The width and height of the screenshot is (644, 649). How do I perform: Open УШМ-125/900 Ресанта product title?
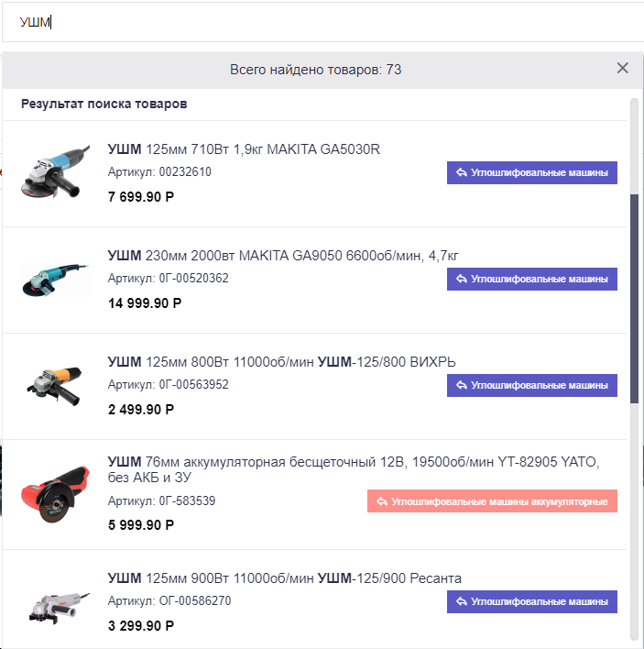pos(285,577)
